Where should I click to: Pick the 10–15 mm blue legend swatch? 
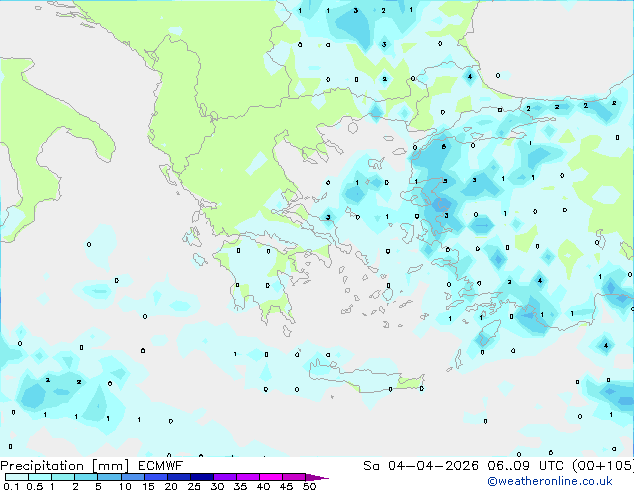click(132, 477)
